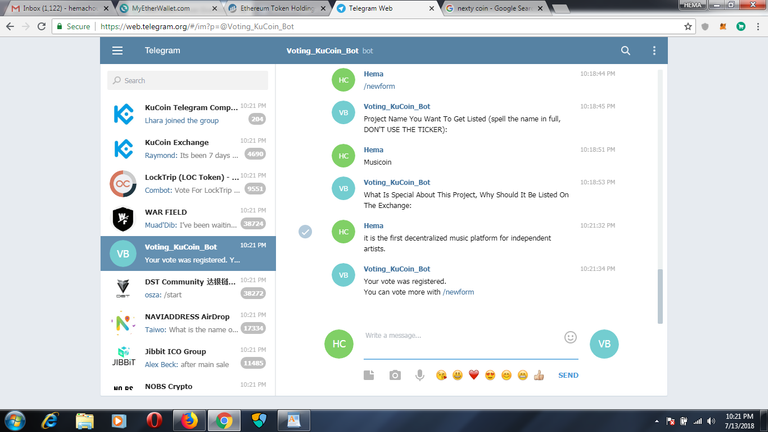Image resolution: width=768 pixels, height=432 pixels.
Task: Click the VB bot avatar beside message box
Action: pos(604,344)
